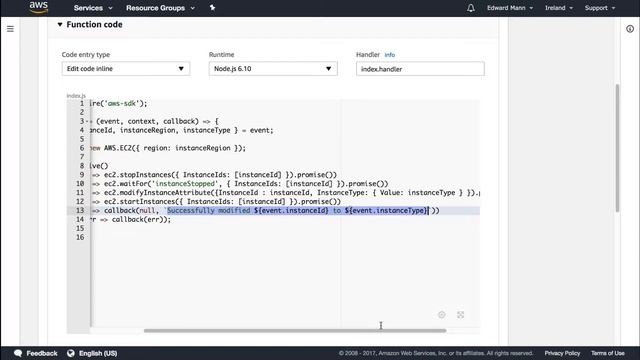The width and height of the screenshot is (640, 360).
Task: Toggle full-screen code editor icon
Action: tap(460, 315)
